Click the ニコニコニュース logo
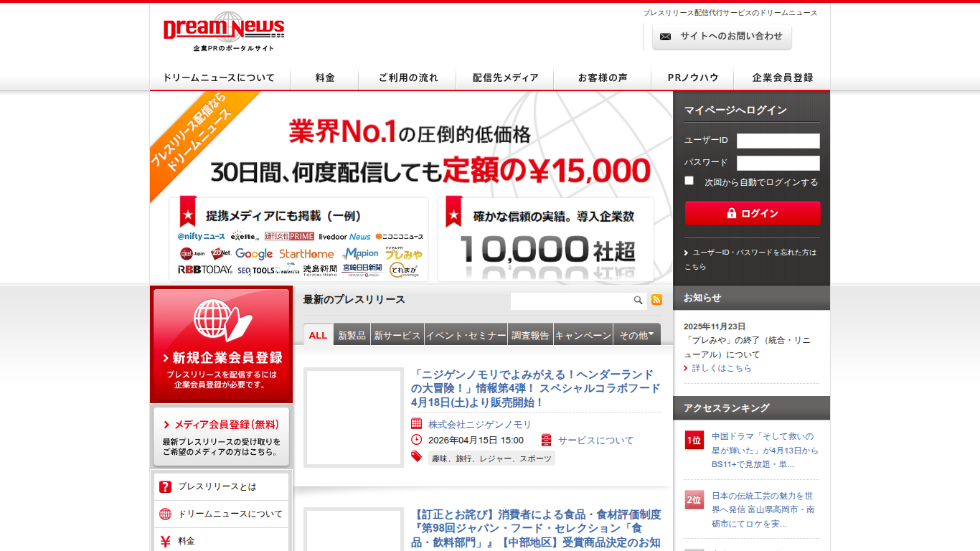The height and width of the screenshot is (551, 980). [x=399, y=236]
